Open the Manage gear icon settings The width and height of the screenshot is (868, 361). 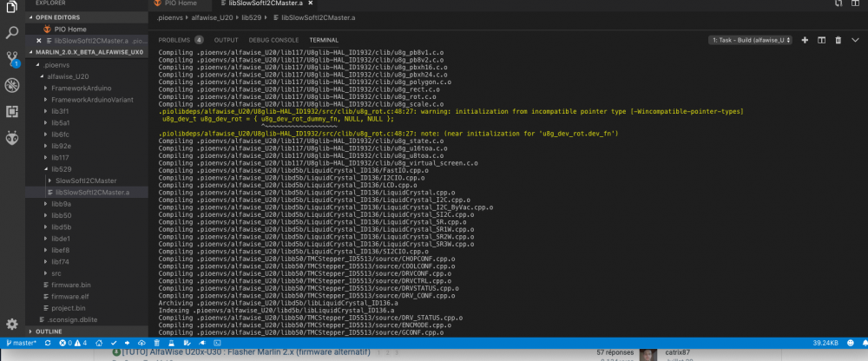tap(11, 324)
